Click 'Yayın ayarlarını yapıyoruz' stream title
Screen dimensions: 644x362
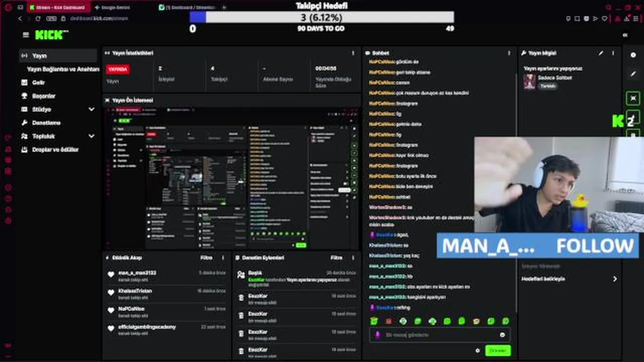point(553,68)
